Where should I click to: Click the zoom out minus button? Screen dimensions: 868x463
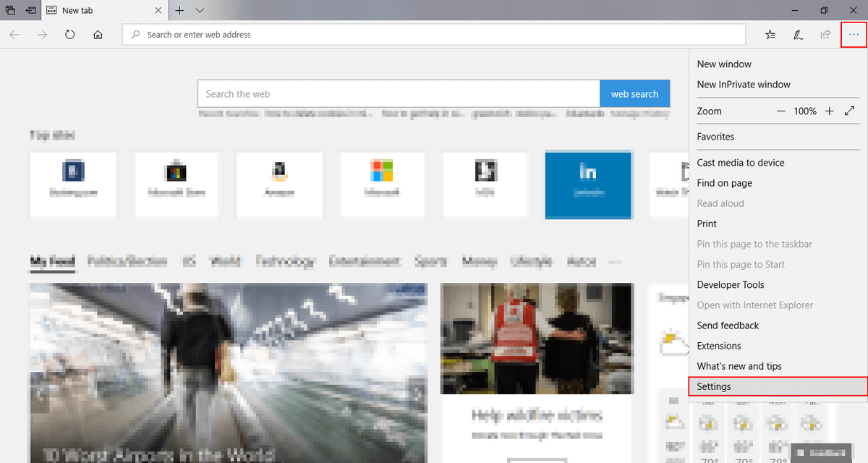tap(780, 111)
